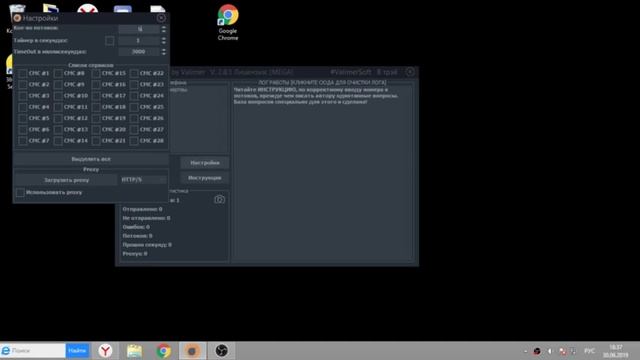Screen dimensions: 640x360
Task: Check the СМС #15 service box
Action: pos(96,73)
